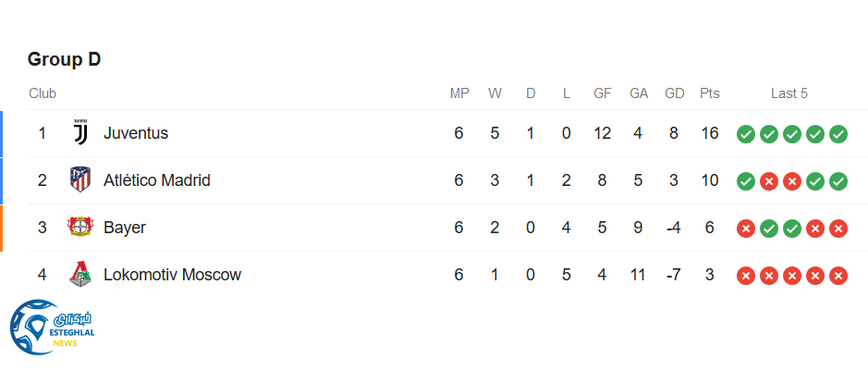Click the Pts column header
Viewport: 868px width, 371px height.
click(710, 93)
